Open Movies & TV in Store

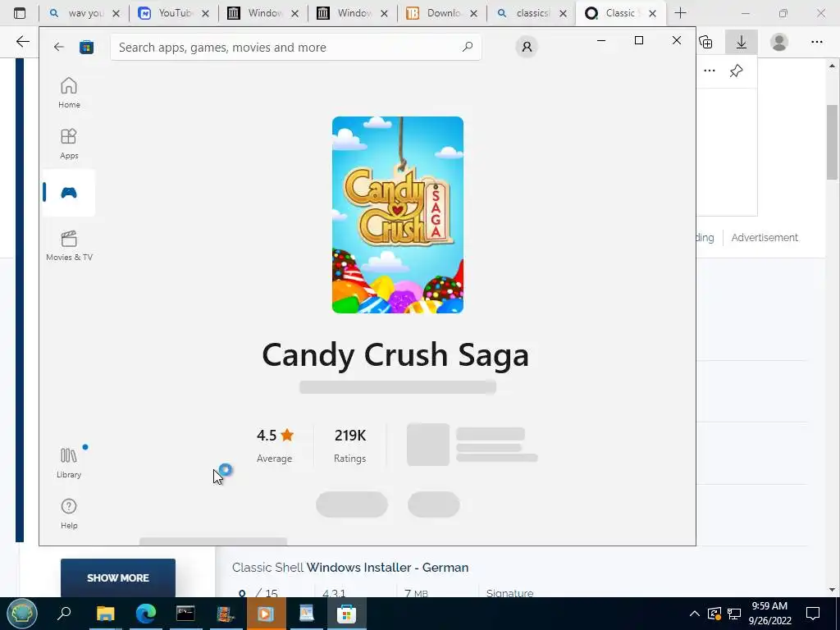point(69,246)
